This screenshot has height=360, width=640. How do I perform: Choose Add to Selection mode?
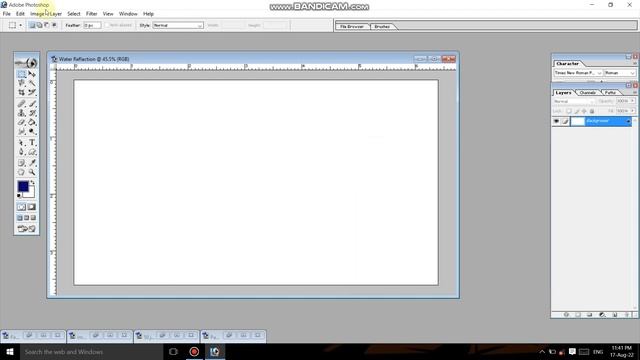(x=40, y=25)
